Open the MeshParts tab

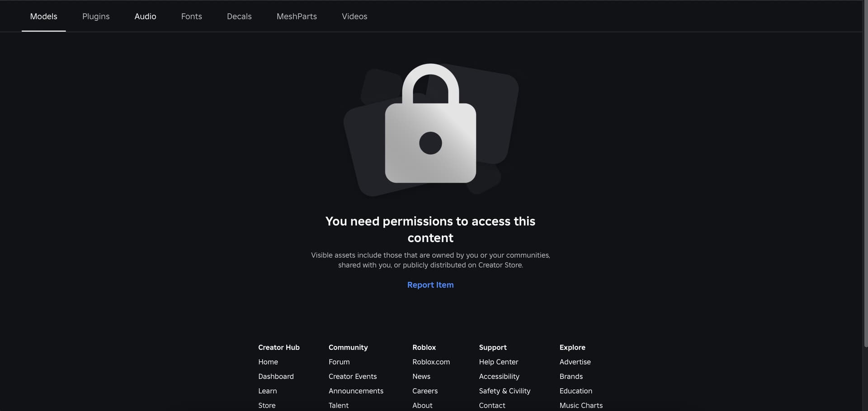[297, 16]
